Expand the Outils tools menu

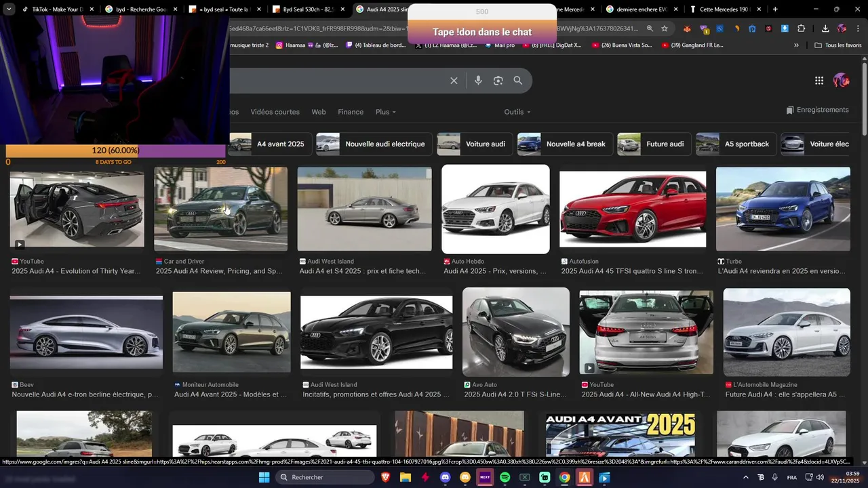pos(517,112)
